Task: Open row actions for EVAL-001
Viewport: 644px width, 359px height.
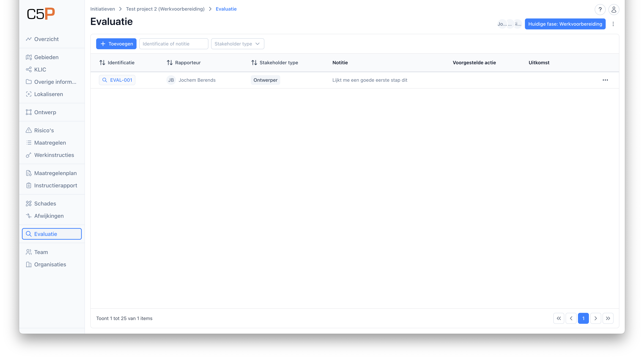Action: point(605,80)
